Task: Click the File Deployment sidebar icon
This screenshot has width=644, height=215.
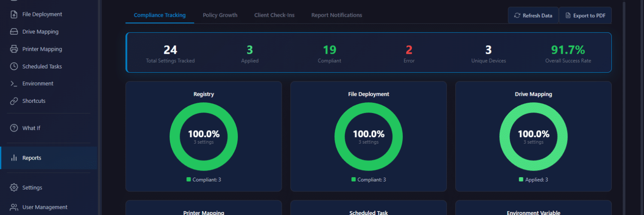Action: click(x=14, y=14)
